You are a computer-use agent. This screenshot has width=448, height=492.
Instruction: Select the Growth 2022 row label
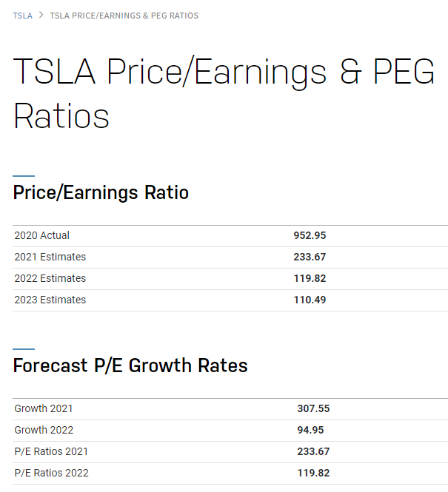(x=44, y=430)
